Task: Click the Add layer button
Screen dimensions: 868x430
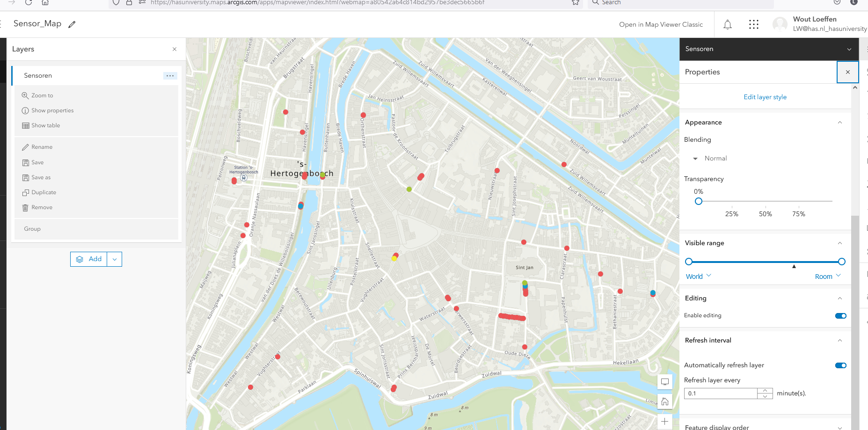Action: (89, 259)
